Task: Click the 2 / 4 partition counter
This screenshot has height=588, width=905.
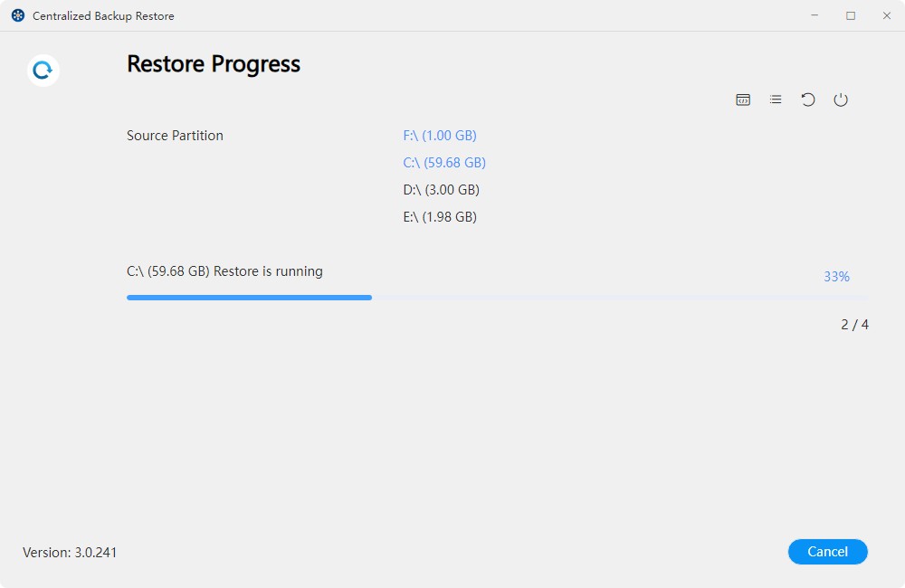Action: coord(854,325)
